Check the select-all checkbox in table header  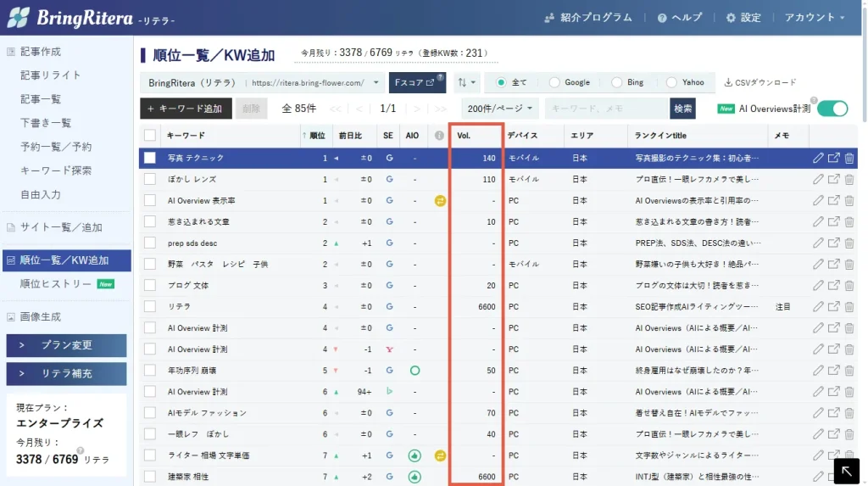pyautogui.click(x=150, y=136)
